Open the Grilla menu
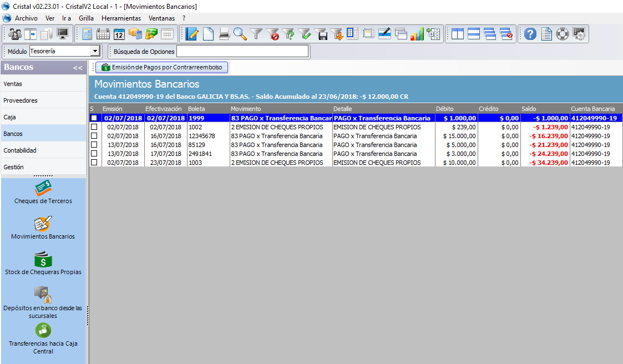The width and height of the screenshot is (623, 364). pos(86,18)
